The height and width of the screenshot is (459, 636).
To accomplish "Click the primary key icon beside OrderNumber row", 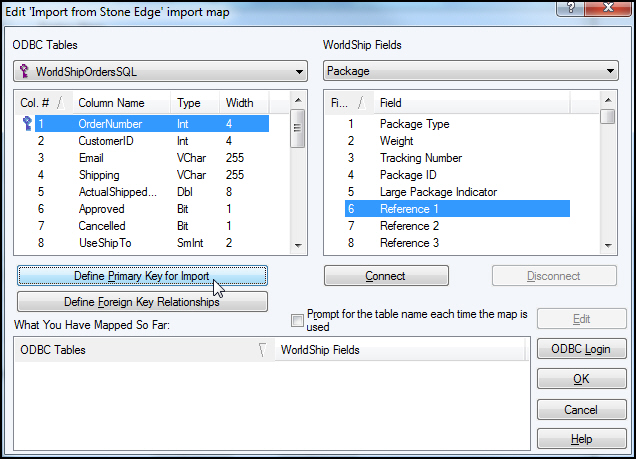I will tap(27, 123).
